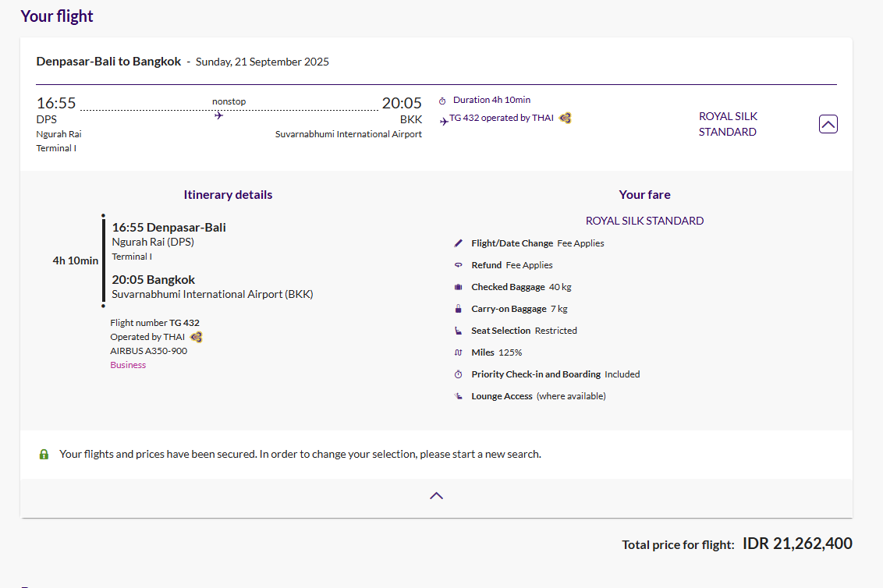Viewport: 883px width, 588px height.
Task: Click the Refund icon in fare details
Action: tap(459, 265)
